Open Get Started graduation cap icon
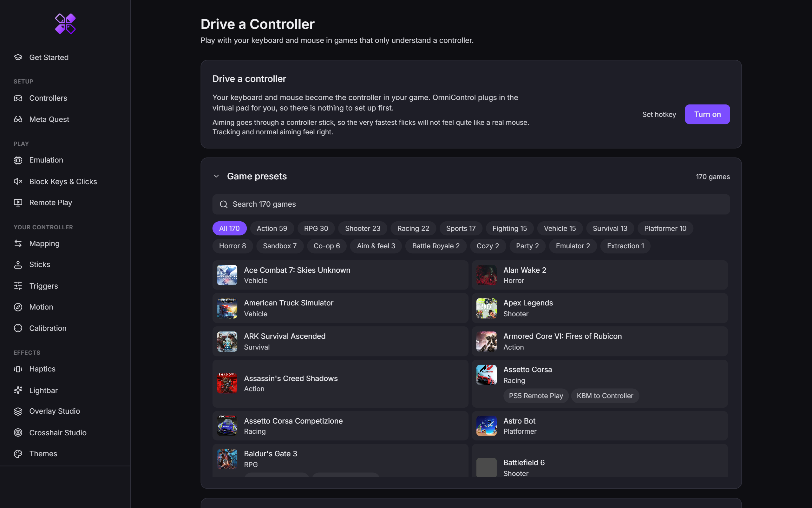 tap(18, 57)
